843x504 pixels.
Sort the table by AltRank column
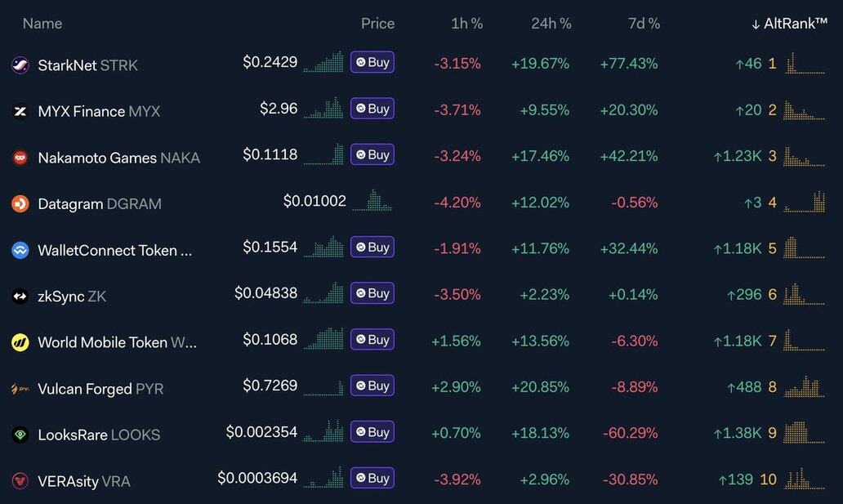pos(789,24)
